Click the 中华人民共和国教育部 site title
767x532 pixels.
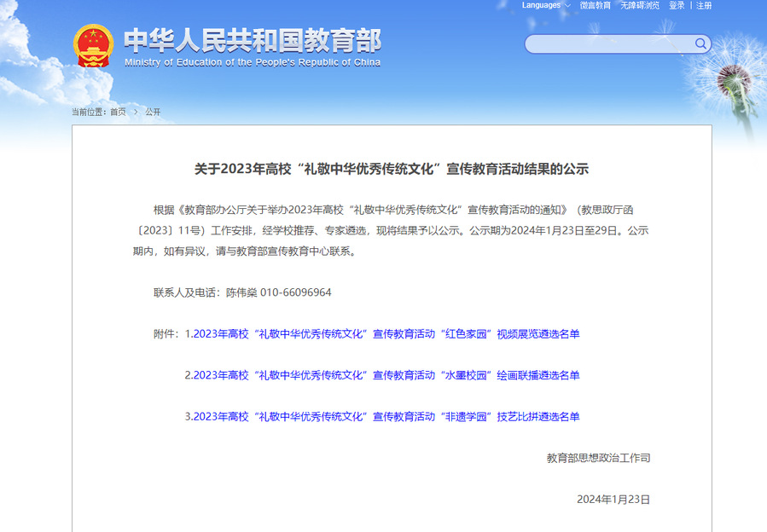253,40
